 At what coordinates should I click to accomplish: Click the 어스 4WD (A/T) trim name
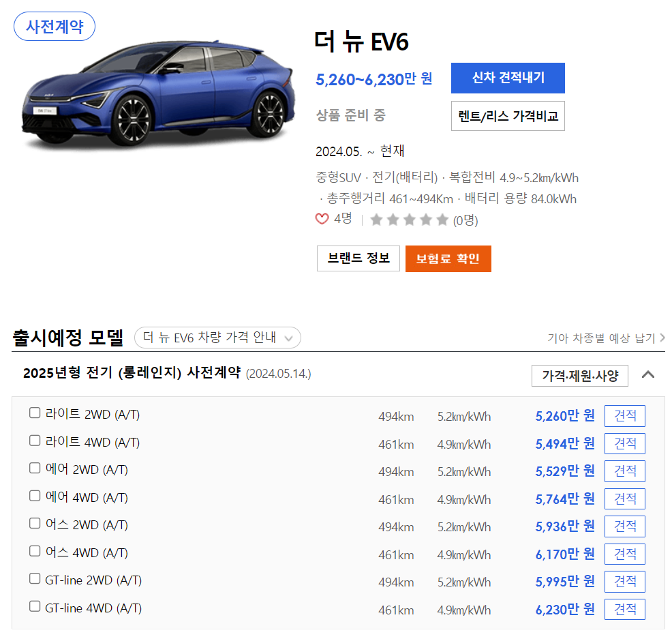click(87, 552)
